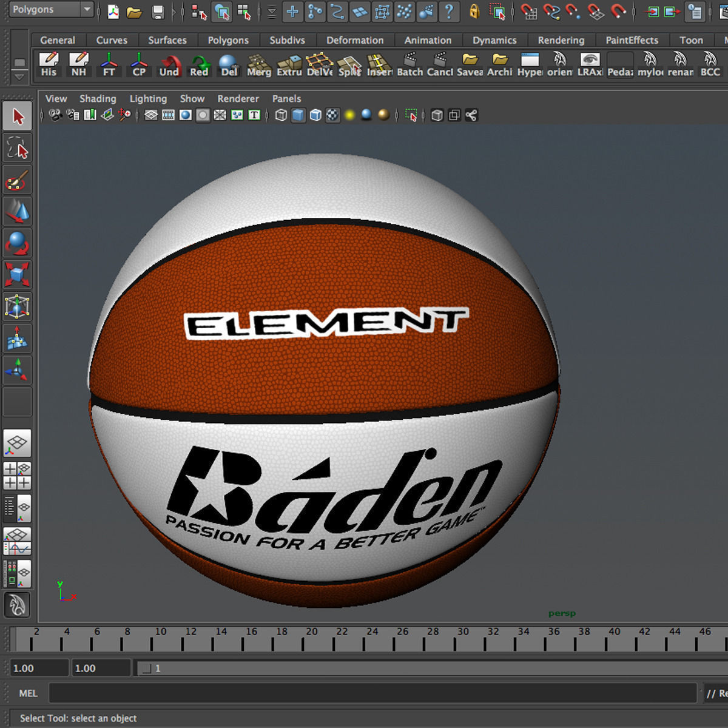The height and width of the screenshot is (728, 728).
Task: Click the Split polygon shelf icon
Action: (349, 66)
